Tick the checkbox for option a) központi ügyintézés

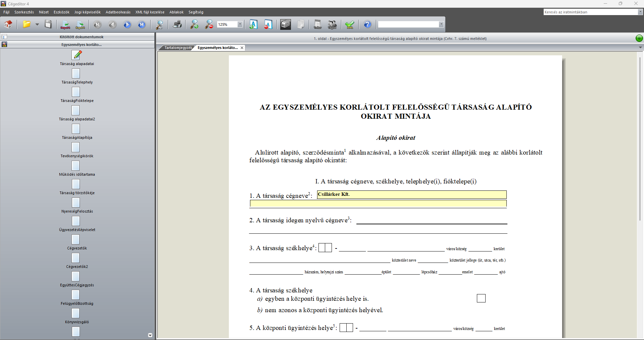tap(481, 298)
